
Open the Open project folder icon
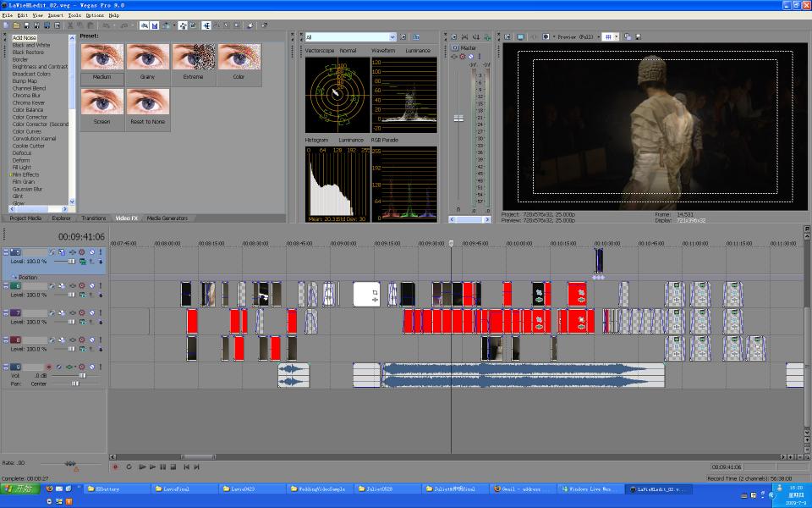coord(16,25)
